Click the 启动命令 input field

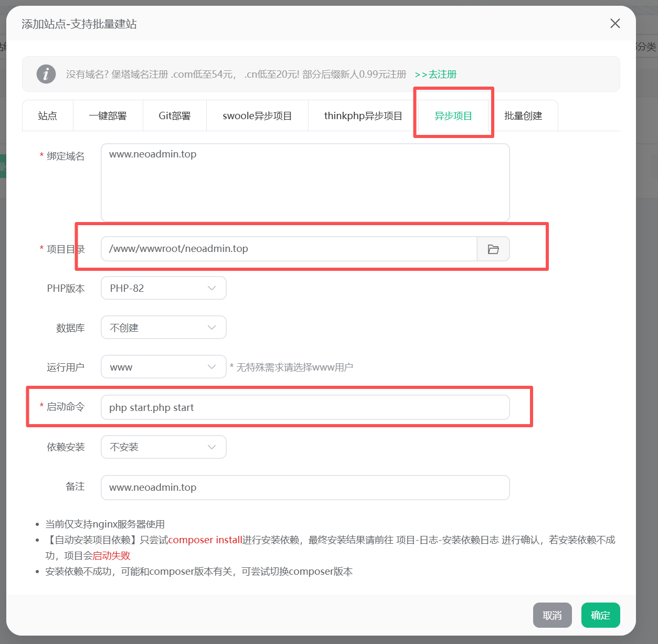[305, 407]
